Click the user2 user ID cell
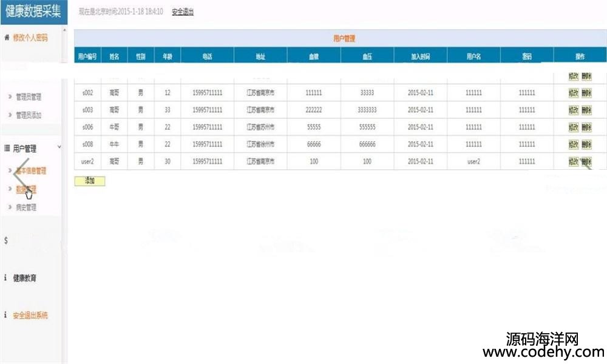 click(x=87, y=161)
